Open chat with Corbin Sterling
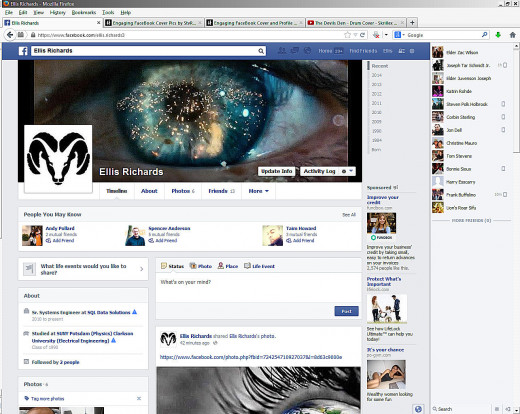The height and width of the screenshot is (414, 520). point(471,117)
